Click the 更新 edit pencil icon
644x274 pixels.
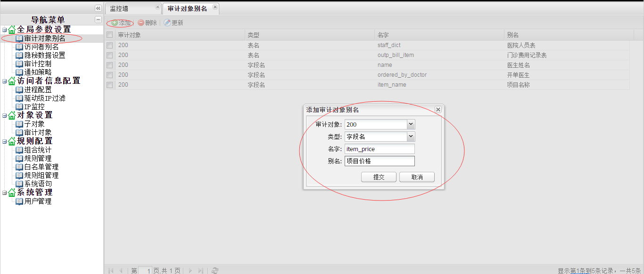tap(167, 23)
